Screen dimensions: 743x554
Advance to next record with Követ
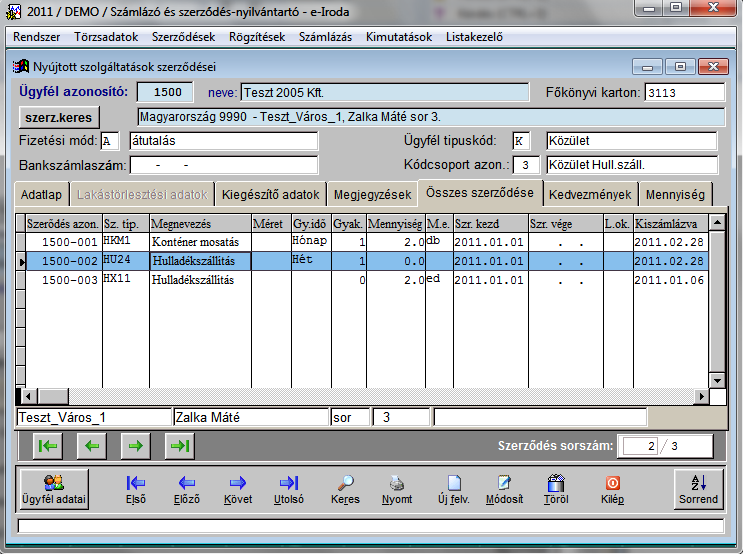tap(237, 488)
